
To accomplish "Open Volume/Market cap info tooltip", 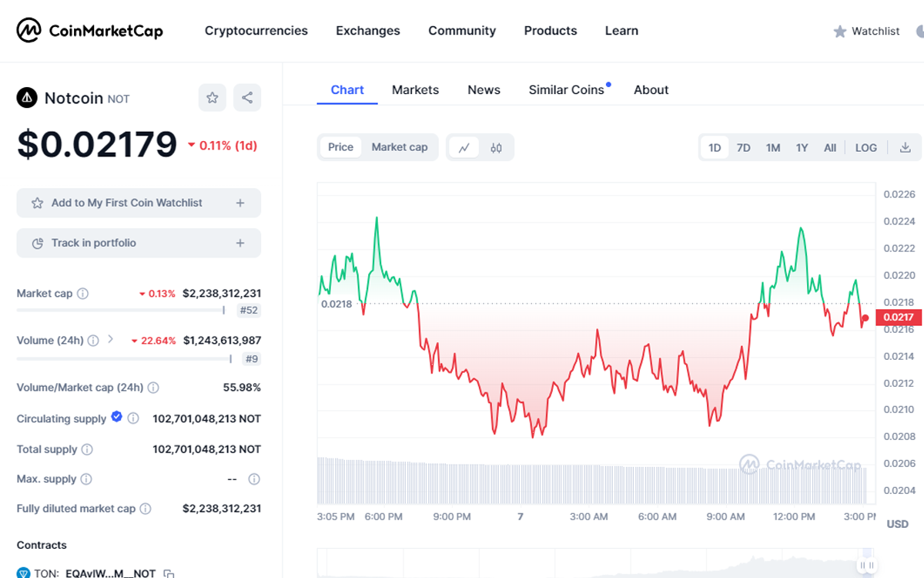I will click(153, 388).
